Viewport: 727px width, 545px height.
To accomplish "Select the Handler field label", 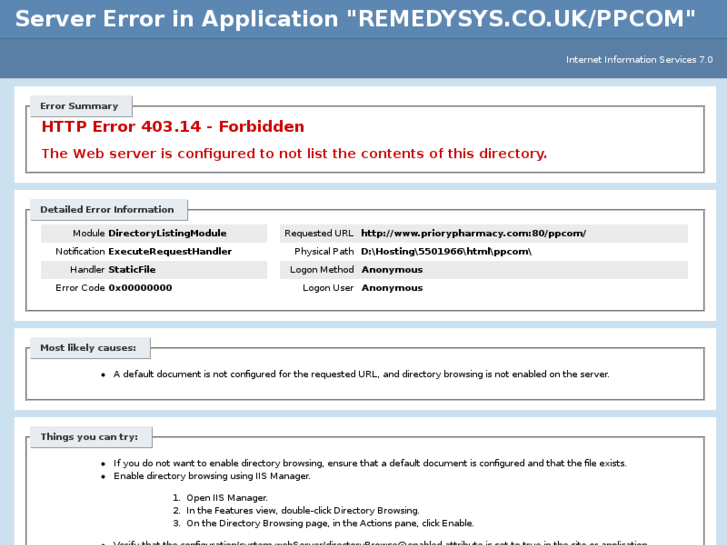I will pyautogui.click(x=88, y=269).
